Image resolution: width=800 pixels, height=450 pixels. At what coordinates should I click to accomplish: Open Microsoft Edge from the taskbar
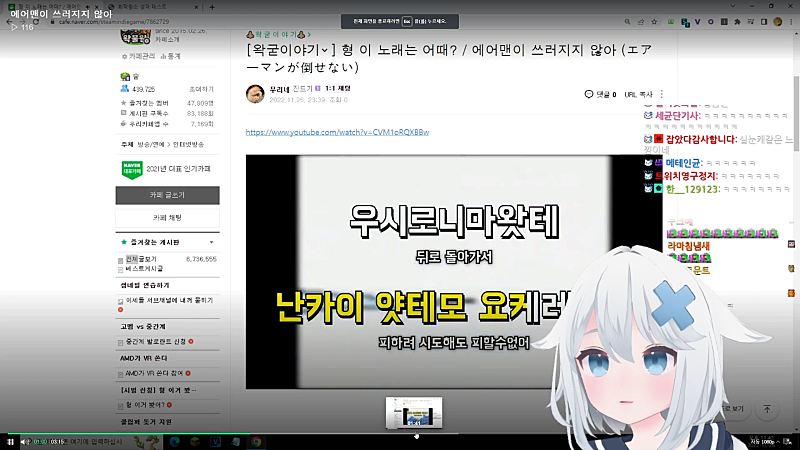[174, 442]
